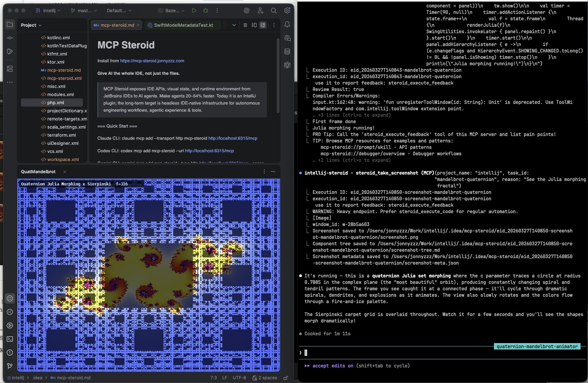The height and width of the screenshot is (383, 588).
Task: Open the Git tool window
Action: 10,366
